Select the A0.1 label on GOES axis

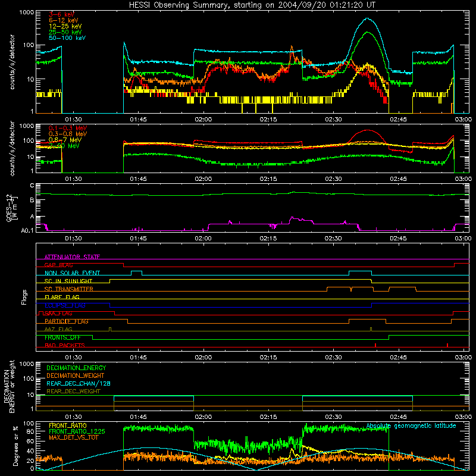pyautogui.click(x=27, y=230)
